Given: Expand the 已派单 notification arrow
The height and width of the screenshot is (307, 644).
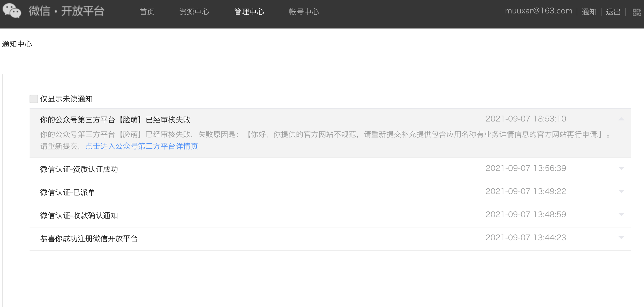Looking at the screenshot, I should coord(621,191).
